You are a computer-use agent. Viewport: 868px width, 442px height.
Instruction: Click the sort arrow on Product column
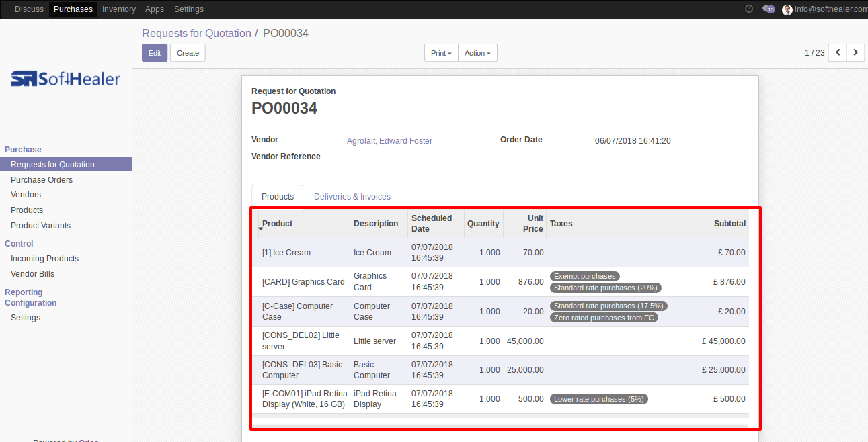[x=260, y=229]
